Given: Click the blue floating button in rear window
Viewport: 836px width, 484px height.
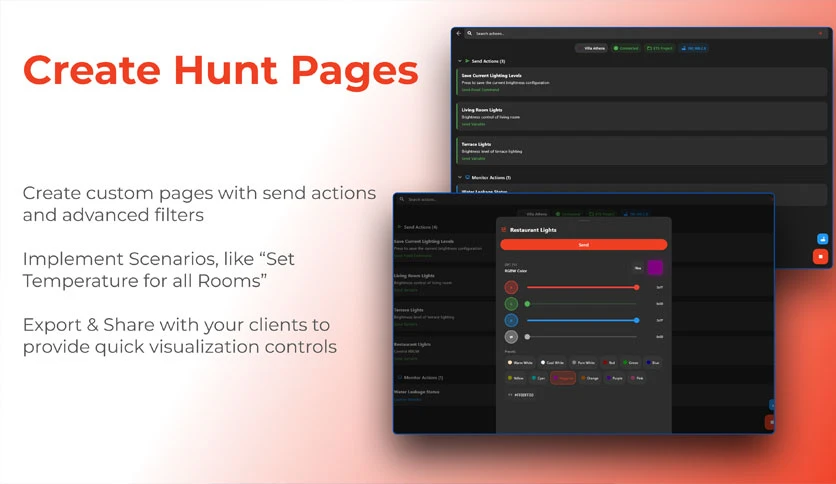Looking at the screenshot, I should [x=822, y=239].
